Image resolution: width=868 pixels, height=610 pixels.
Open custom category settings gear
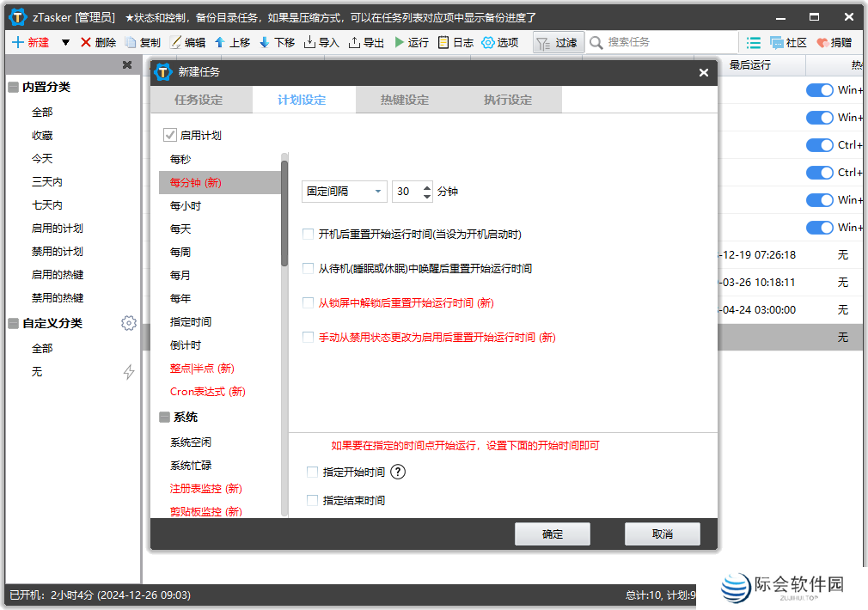(129, 323)
